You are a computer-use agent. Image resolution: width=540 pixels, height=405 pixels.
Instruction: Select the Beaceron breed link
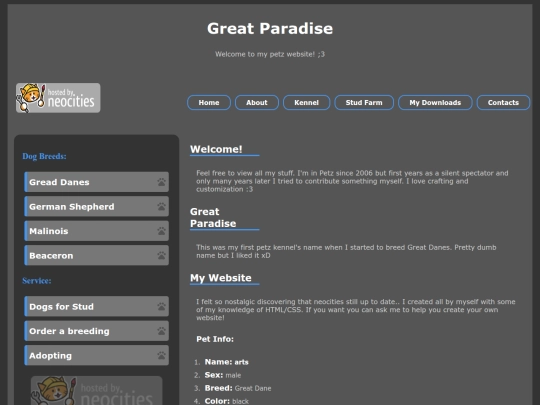[x=96, y=255]
